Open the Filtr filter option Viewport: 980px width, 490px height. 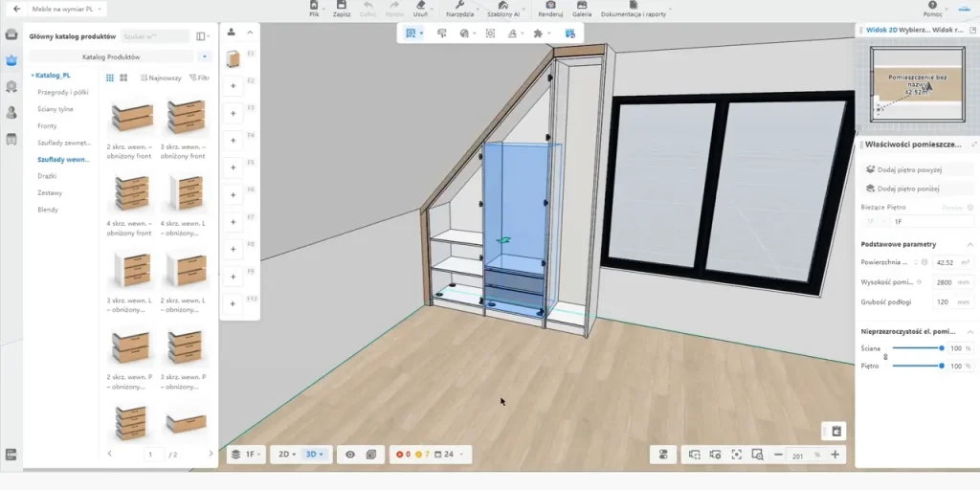point(200,78)
